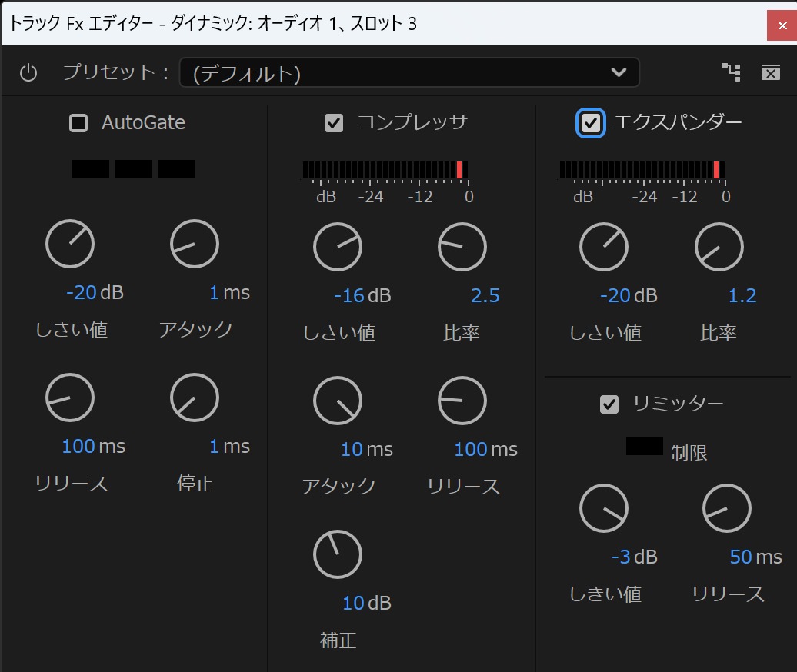Click the first AutoGate status indicator block
797x672 pixels.
point(91,169)
